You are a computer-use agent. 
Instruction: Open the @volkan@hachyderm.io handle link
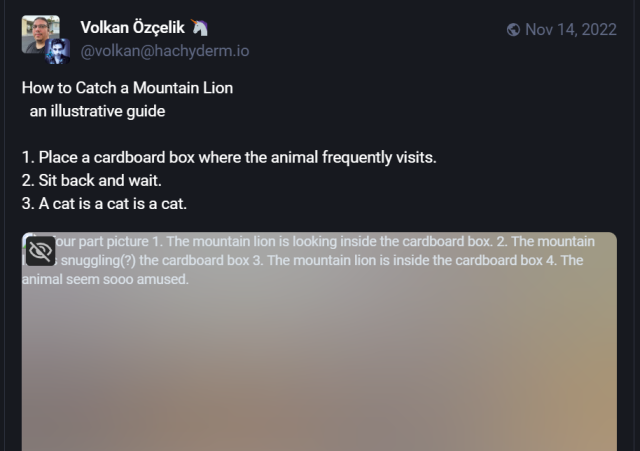point(165,51)
